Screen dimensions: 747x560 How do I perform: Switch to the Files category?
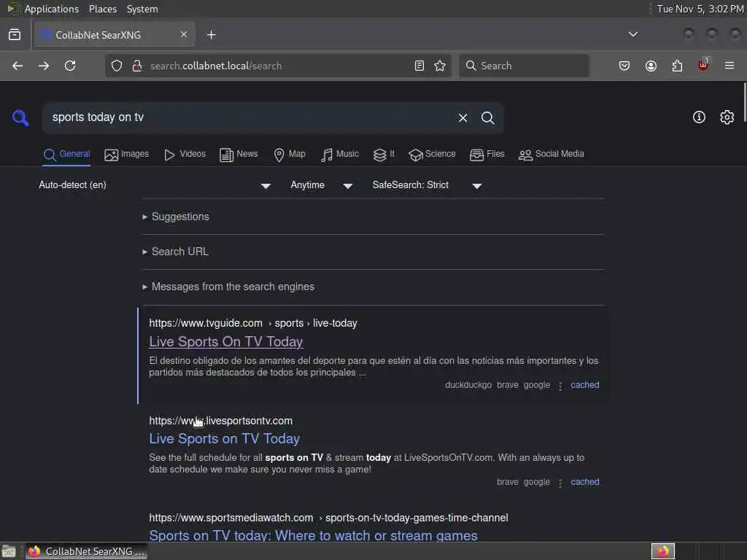tap(487, 155)
